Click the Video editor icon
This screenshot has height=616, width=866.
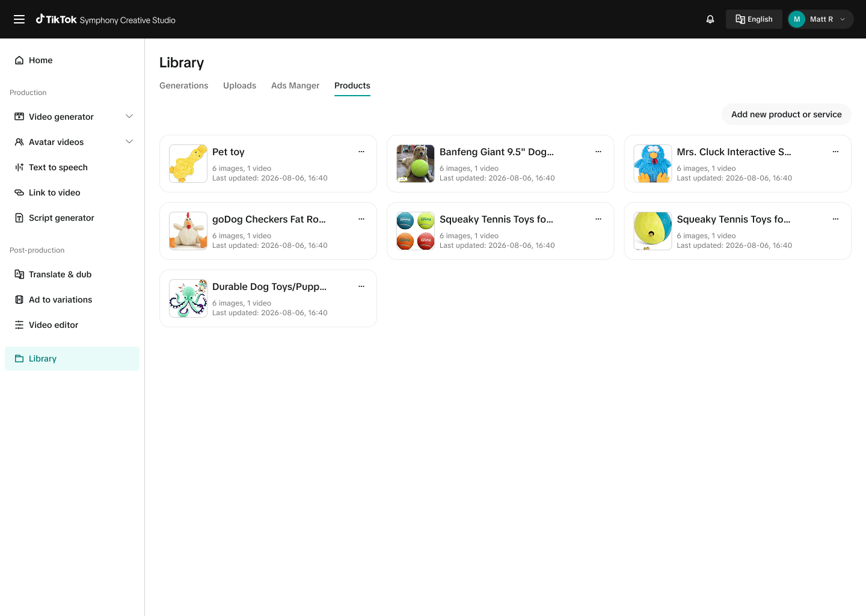19,325
